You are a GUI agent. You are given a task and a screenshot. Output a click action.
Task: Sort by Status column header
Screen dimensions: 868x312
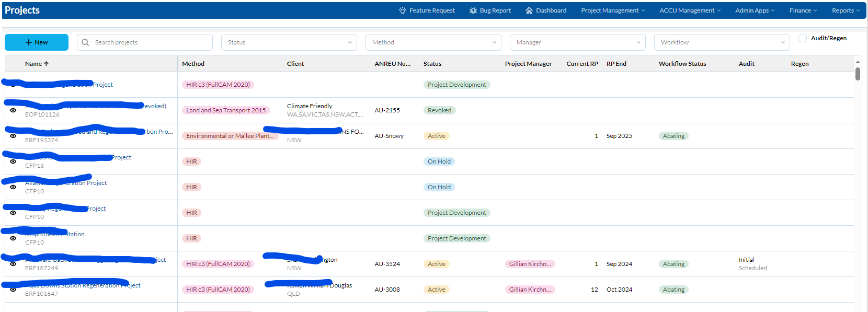click(432, 64)
